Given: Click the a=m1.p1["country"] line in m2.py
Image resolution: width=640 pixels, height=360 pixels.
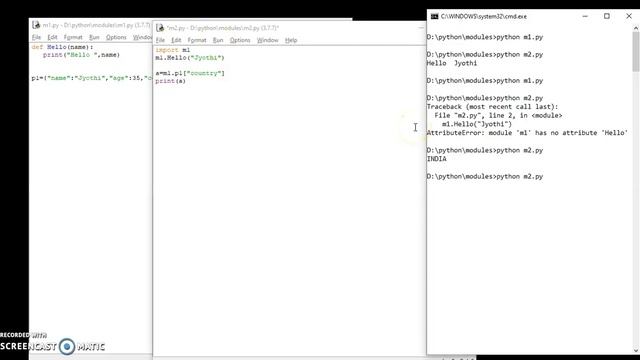Looking at the screenshot, I should pos(190,73).
